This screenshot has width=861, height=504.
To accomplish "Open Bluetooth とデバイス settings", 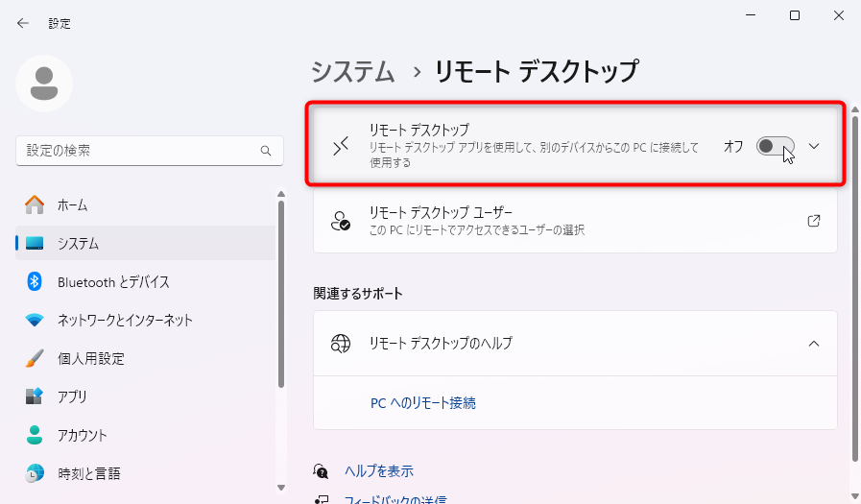I will [x=146, y=281].
